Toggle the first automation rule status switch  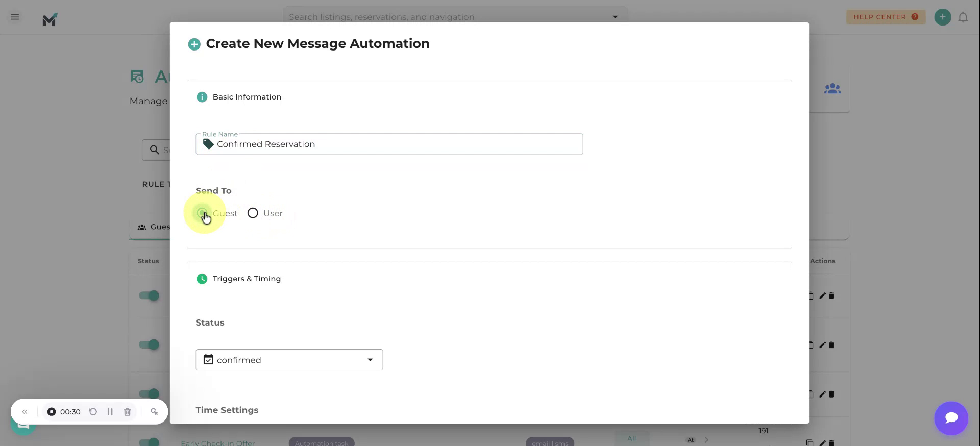pos(150,295)
